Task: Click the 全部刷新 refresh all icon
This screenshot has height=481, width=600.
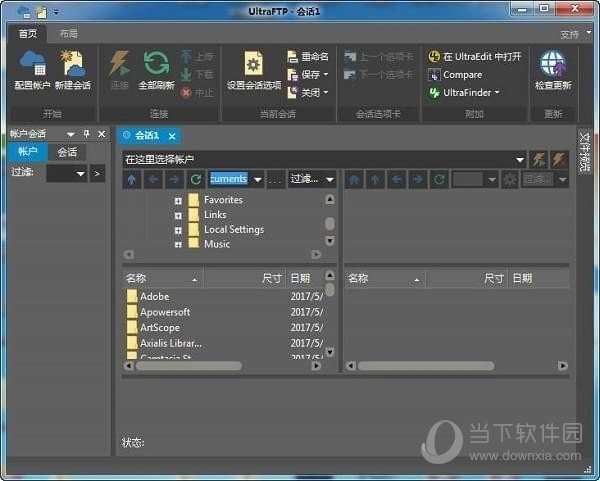Action: (x=156, y=63)
